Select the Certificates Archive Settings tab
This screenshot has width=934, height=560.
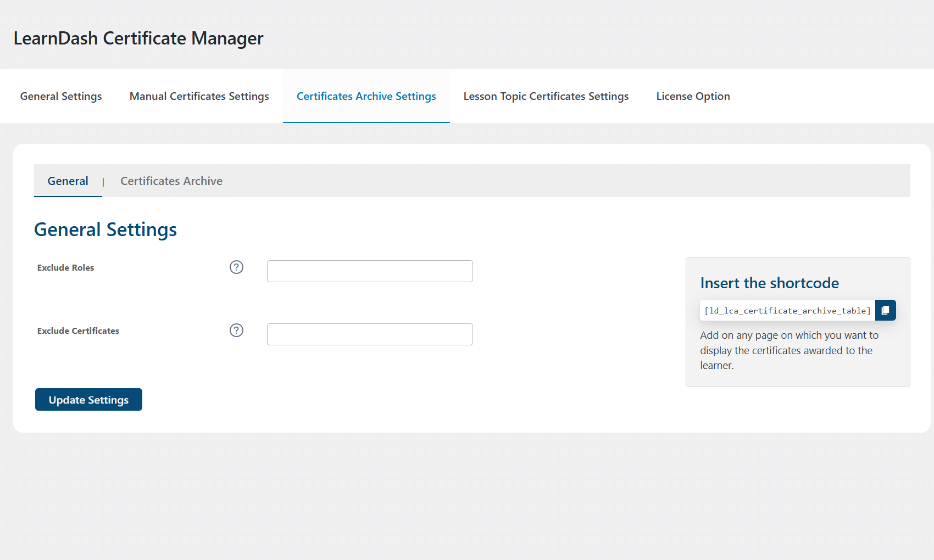(x=366, y=96)
